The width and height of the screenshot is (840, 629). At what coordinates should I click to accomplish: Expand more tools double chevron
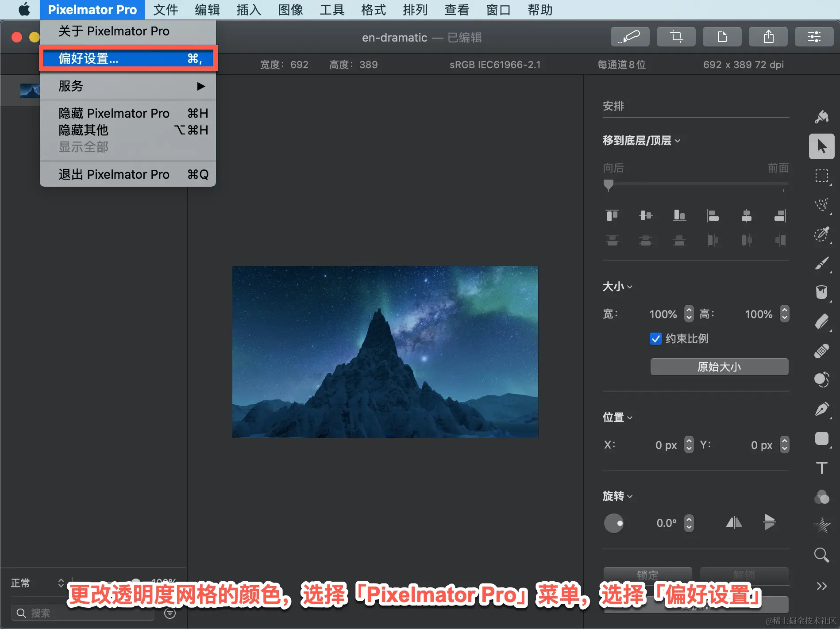click(822, 586)
